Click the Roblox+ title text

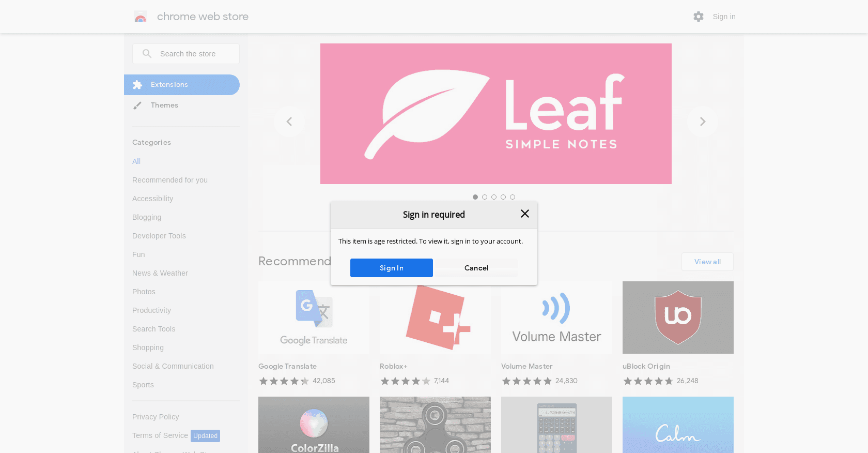394,366
